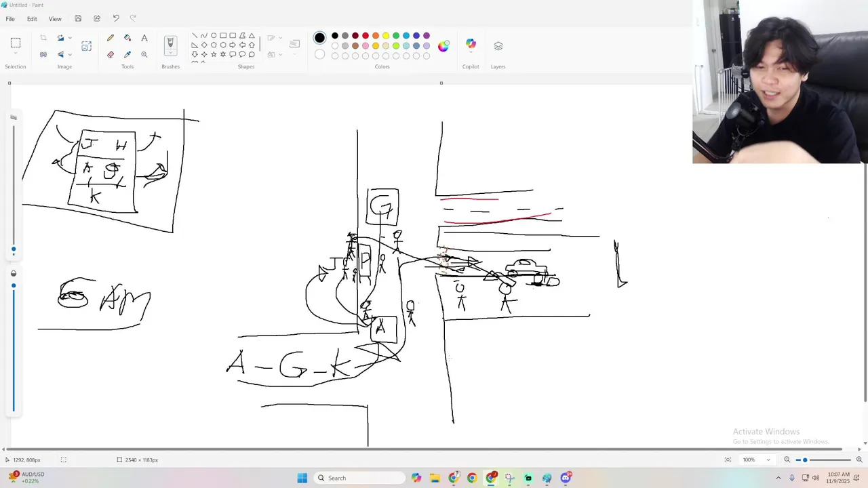Select the Pencil tool

[x=111, y=38]
